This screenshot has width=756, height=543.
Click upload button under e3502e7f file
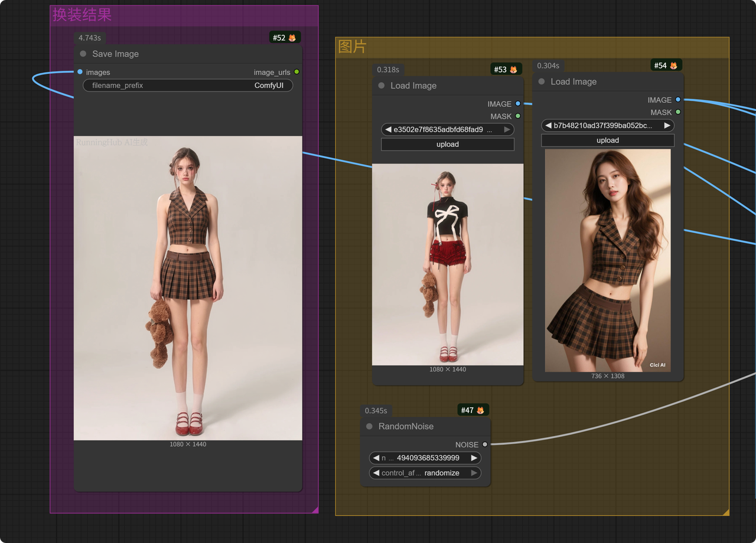coord(448,144)
